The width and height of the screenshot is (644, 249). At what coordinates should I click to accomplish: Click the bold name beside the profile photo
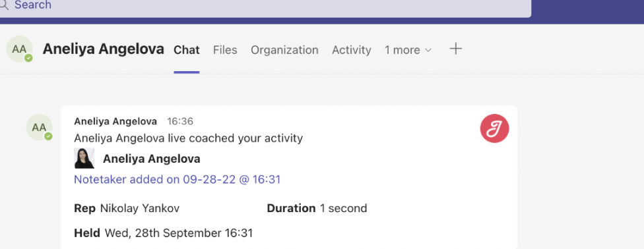click(152, 159)
